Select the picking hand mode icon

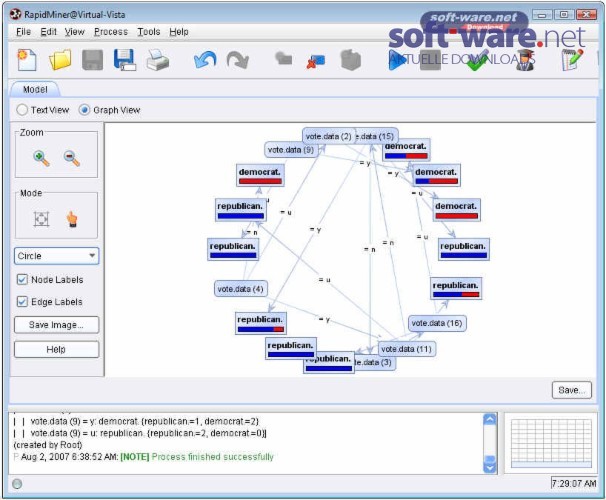pos(72,219)
